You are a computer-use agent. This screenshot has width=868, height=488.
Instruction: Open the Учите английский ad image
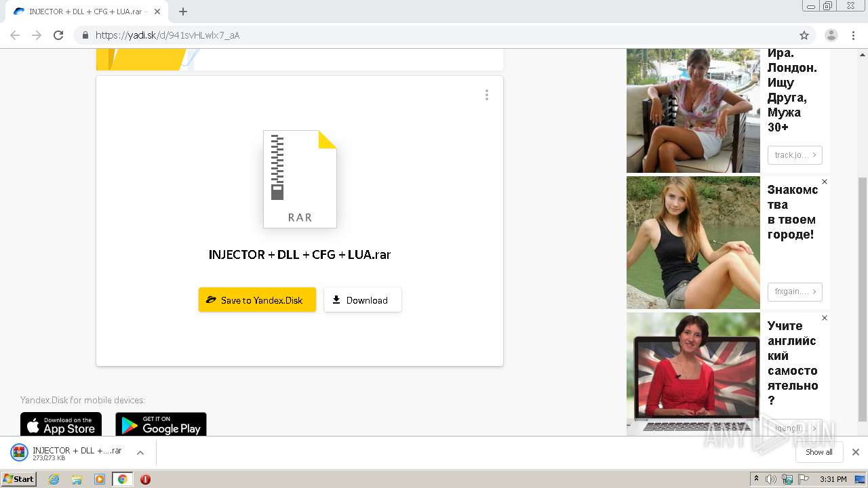(x=693, y=373)
